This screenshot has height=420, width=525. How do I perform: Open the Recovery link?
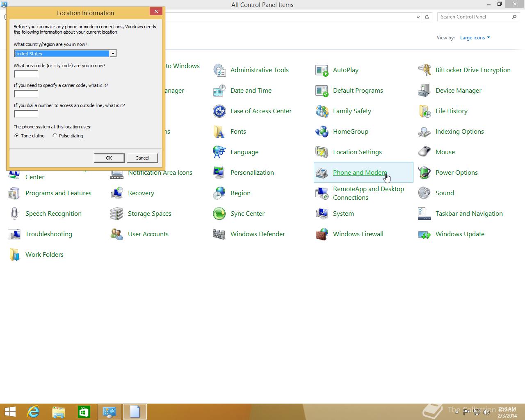click(x=141, y=193)
